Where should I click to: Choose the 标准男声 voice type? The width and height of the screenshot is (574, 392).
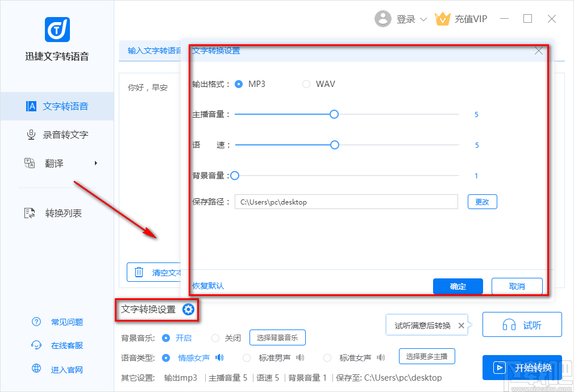pos(247,357)
